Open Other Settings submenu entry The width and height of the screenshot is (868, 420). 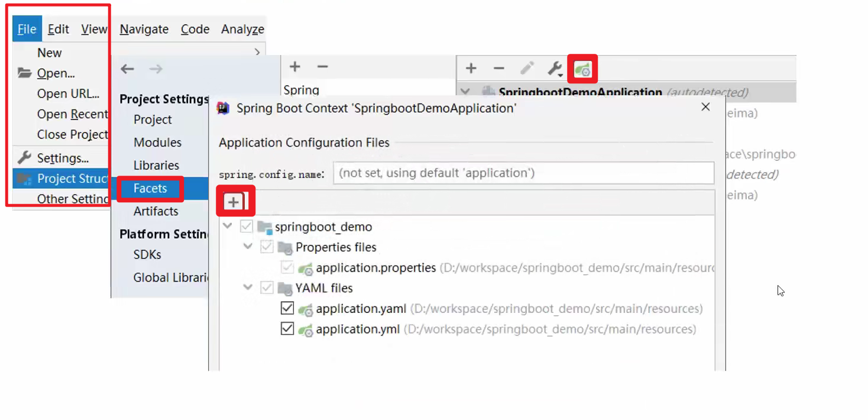(72, 199)
